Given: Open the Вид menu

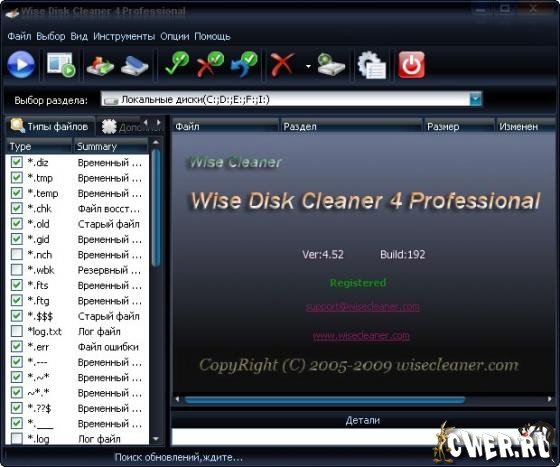Looking at the screenshot, I should (79, 36).
